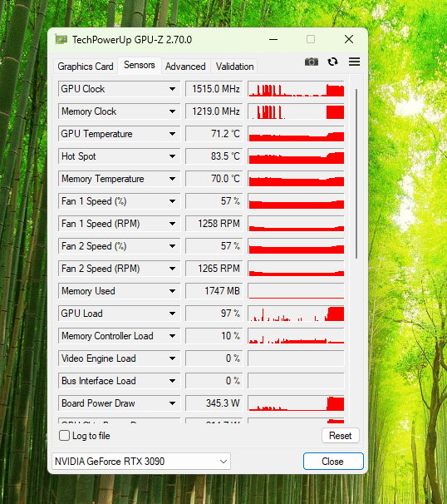The image size is (447, 504).
Task: Open the GPU Load sensor dropdown
Action: [x=173, y=314]
